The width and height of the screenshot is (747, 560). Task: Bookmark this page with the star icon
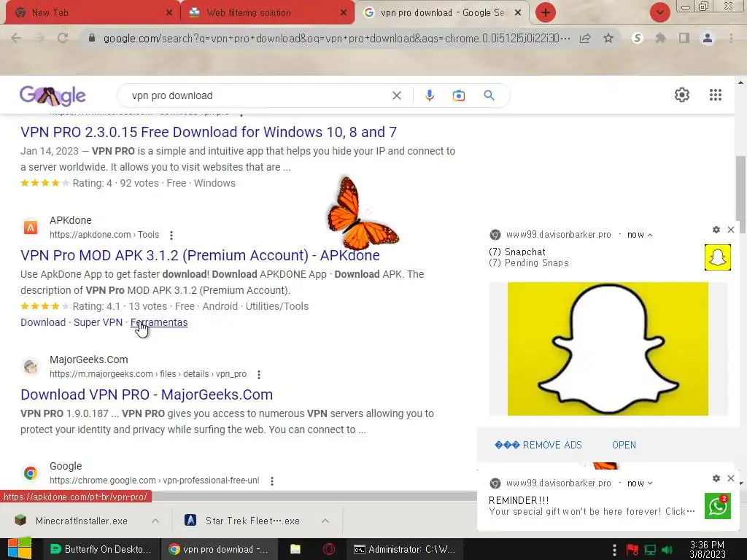click(608, 39)
